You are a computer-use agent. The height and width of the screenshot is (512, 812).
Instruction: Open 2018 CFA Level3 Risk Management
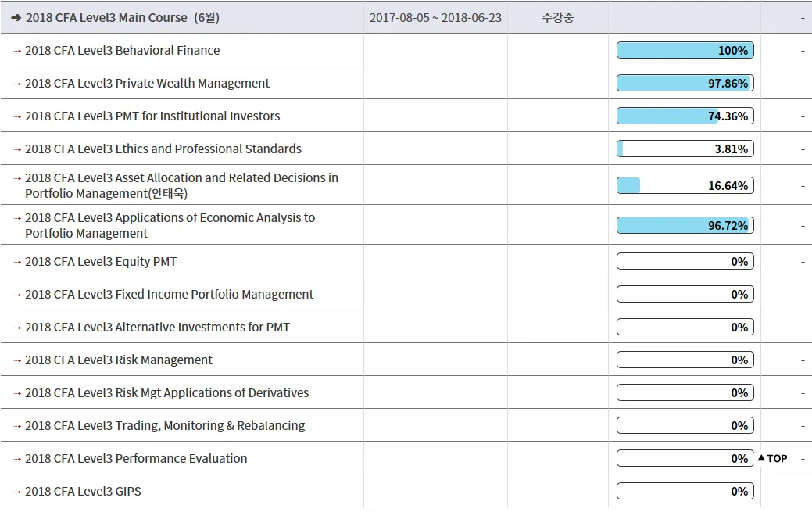pos(119,360)
